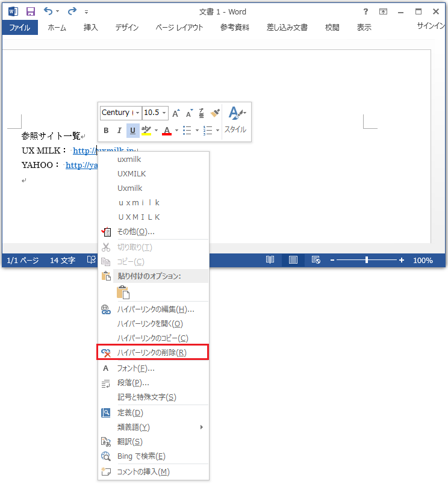Viewport: 448px width, 484px height.
Task: Switch to Read Mode view icon
Action: coord(270,260)
